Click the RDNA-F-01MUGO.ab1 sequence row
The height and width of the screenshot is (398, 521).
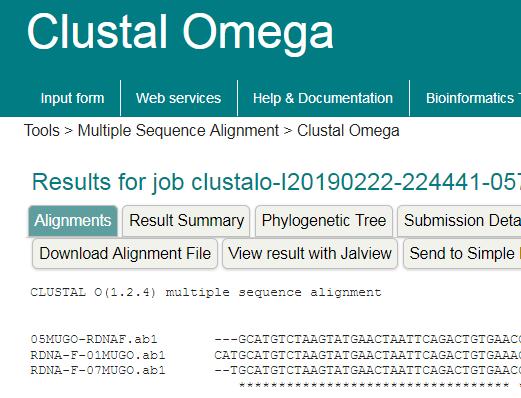[276, 355]
